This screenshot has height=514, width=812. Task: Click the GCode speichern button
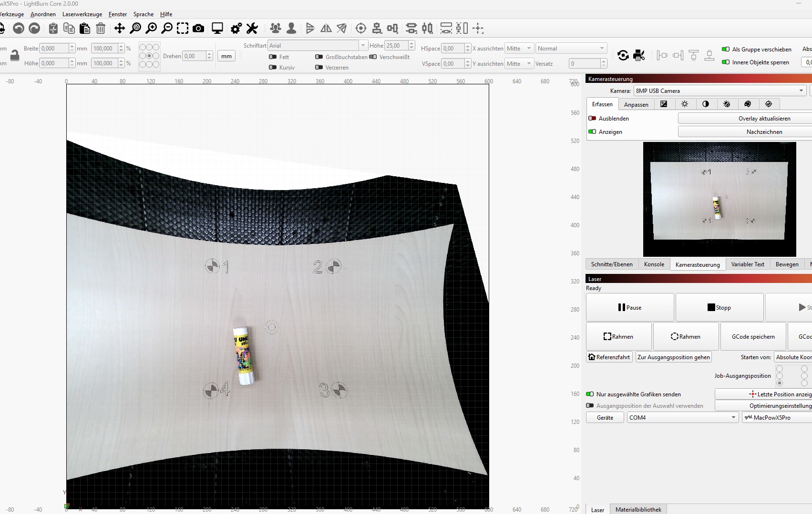(752, 336)
